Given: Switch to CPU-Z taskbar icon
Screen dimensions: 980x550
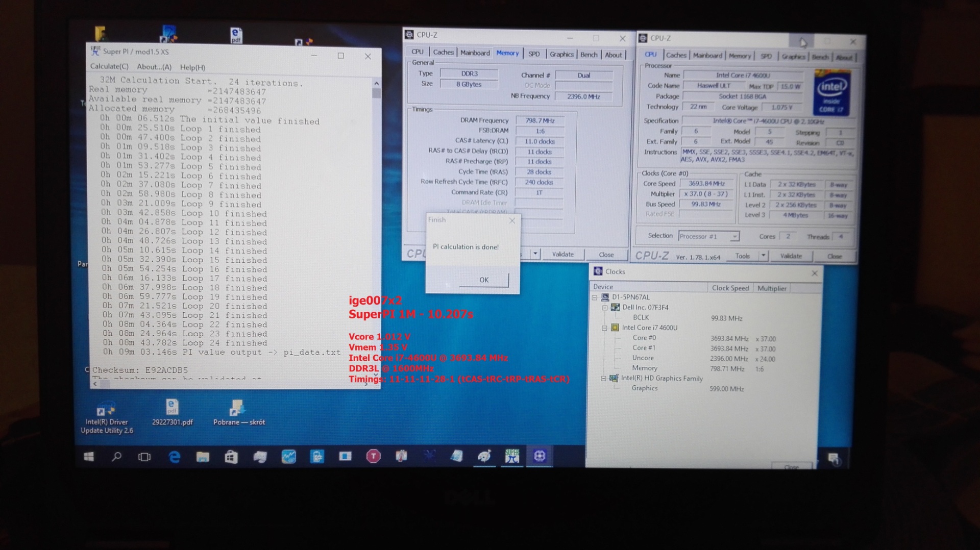Looking at the screenshot, I should point(540,456).
